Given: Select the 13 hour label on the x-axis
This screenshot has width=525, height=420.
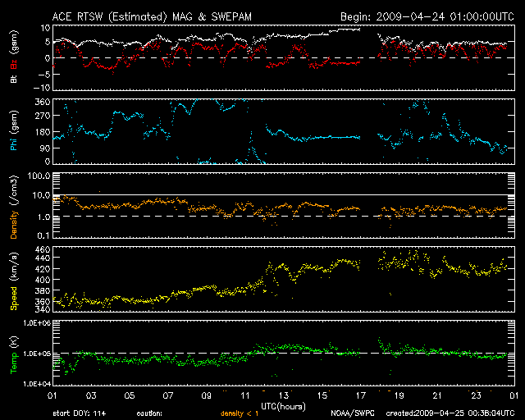Looking at the screenshot, I should [284, 396].
